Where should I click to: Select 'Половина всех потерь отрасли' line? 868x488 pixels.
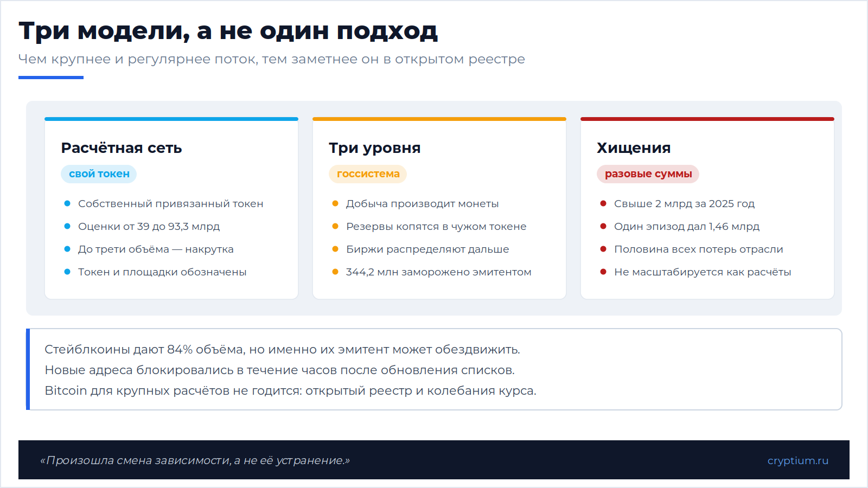point(699,249)
